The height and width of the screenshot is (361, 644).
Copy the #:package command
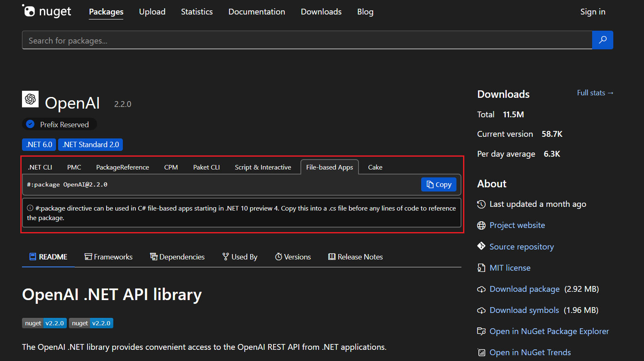point(439,184)
